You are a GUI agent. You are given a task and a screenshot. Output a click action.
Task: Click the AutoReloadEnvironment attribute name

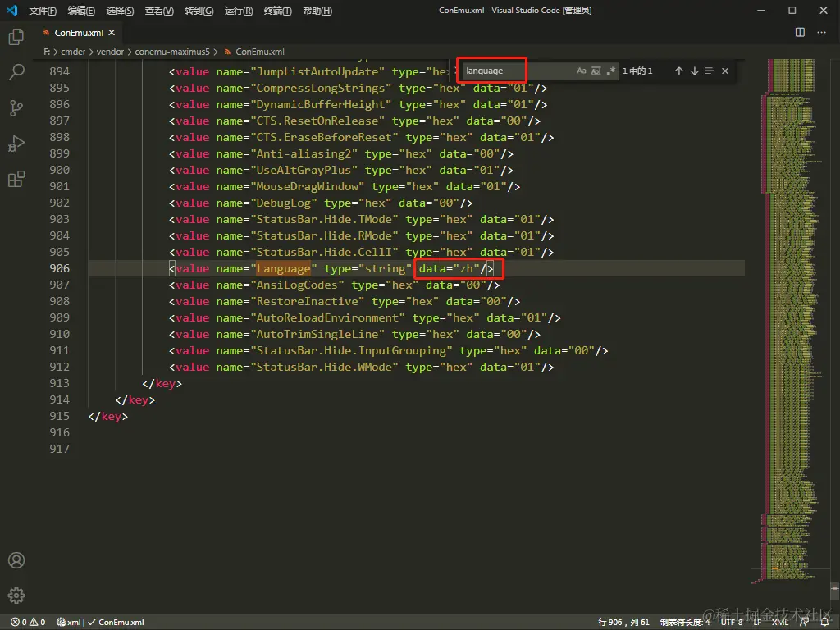coord(327,317)
